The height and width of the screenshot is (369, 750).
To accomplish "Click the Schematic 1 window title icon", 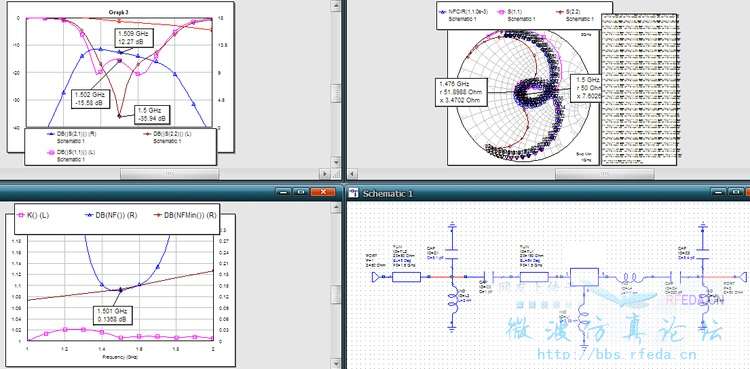I will pos(353,193).
